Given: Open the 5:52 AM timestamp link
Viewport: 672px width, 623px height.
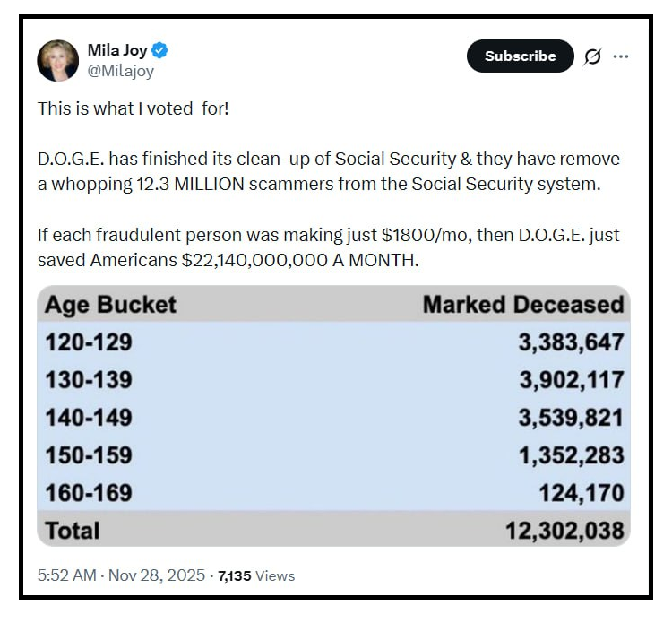Looking at the screenshot, I should pyautogui.click(x=66, y=575).
